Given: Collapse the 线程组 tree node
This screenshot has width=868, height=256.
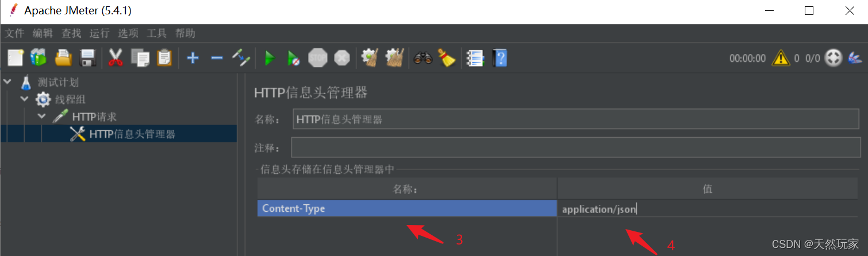Looking at the screenshot, I should 24,99.
